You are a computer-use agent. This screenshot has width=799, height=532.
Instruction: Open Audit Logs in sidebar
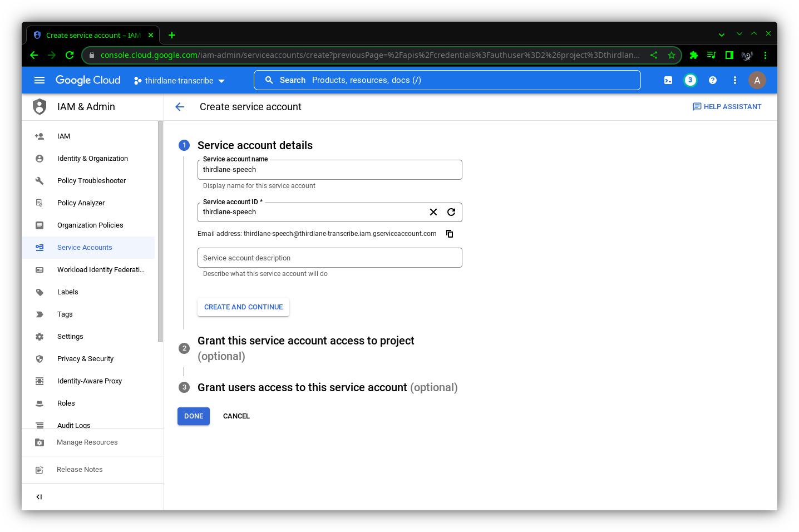coord(89,424)
